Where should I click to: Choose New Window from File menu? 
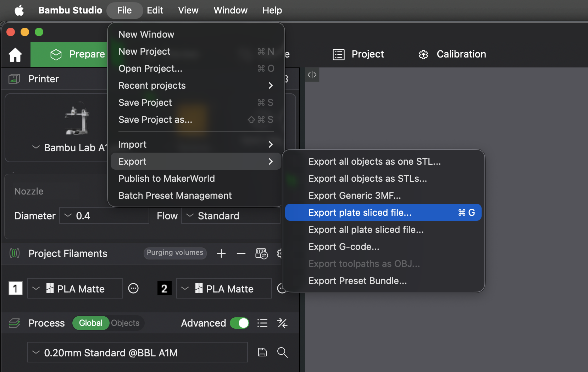[x=196, y=34]
